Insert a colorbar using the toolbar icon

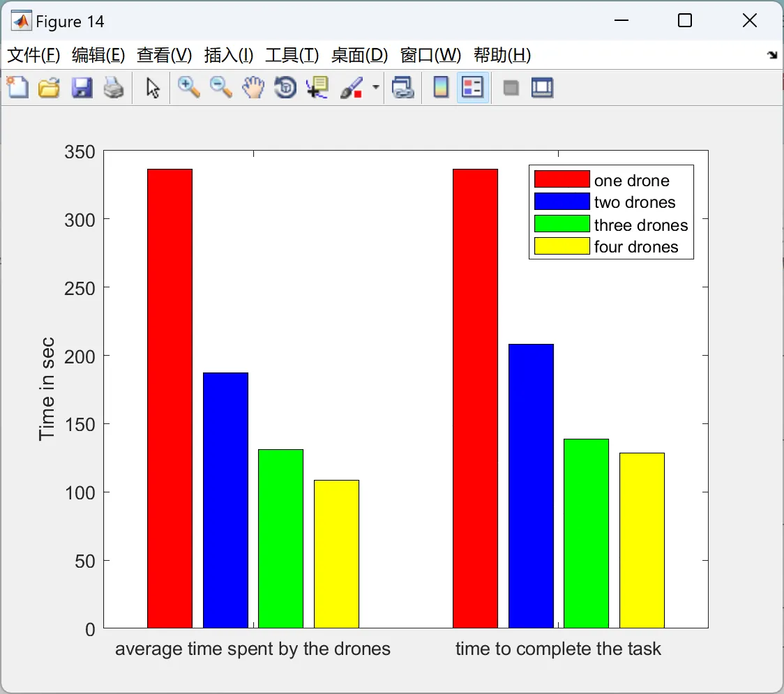point(441,87)
